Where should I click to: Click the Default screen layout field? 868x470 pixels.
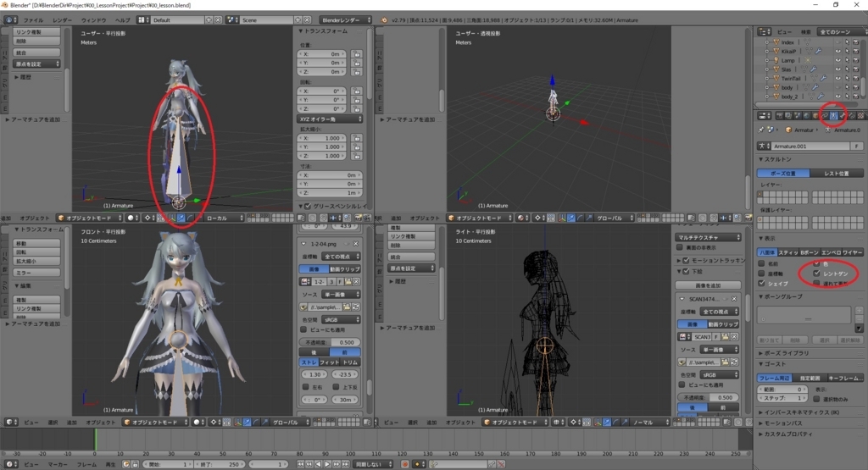click(x=177, y=20)
